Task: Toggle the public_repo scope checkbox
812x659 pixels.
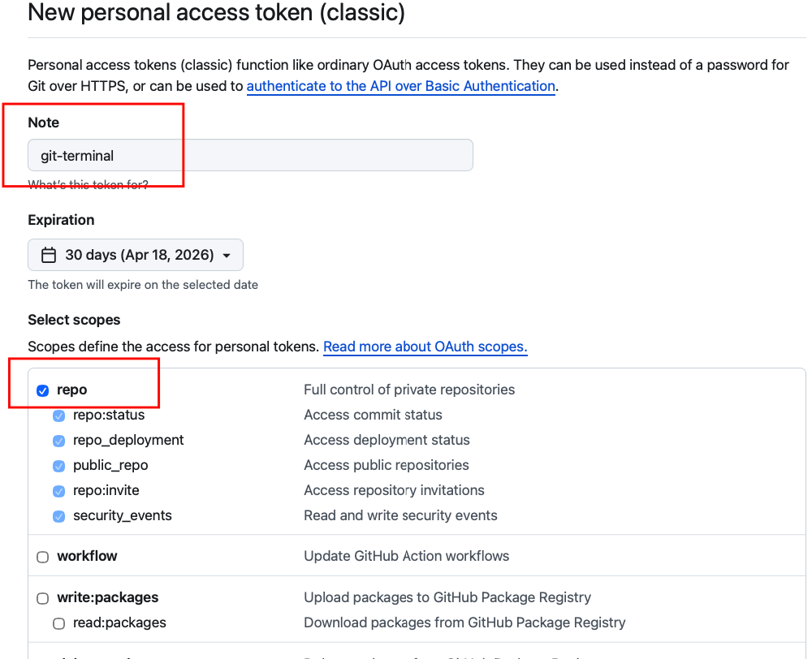Action: pos(59,466)
